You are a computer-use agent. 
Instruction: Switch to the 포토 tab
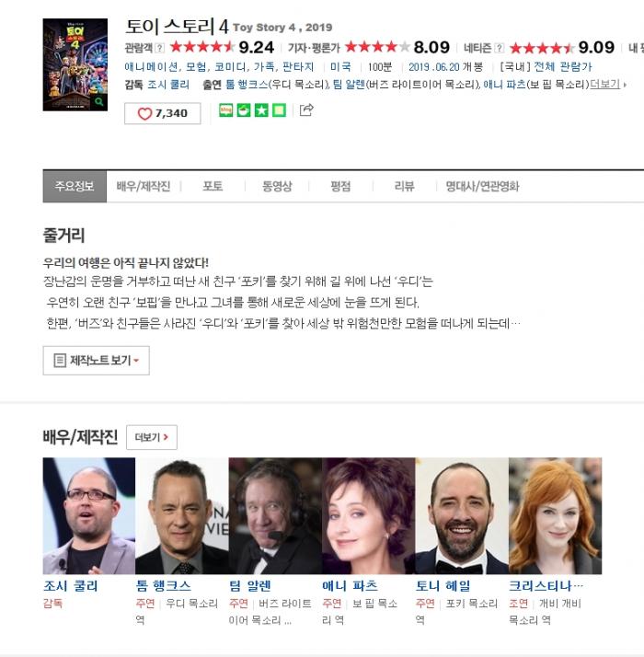tap(213, 186)
